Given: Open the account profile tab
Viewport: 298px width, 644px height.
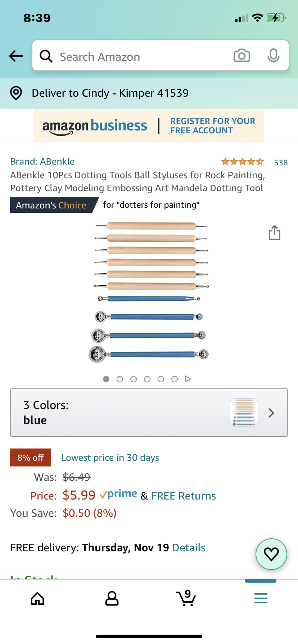Looking at the screenshot, I should [x=112, y=598].
